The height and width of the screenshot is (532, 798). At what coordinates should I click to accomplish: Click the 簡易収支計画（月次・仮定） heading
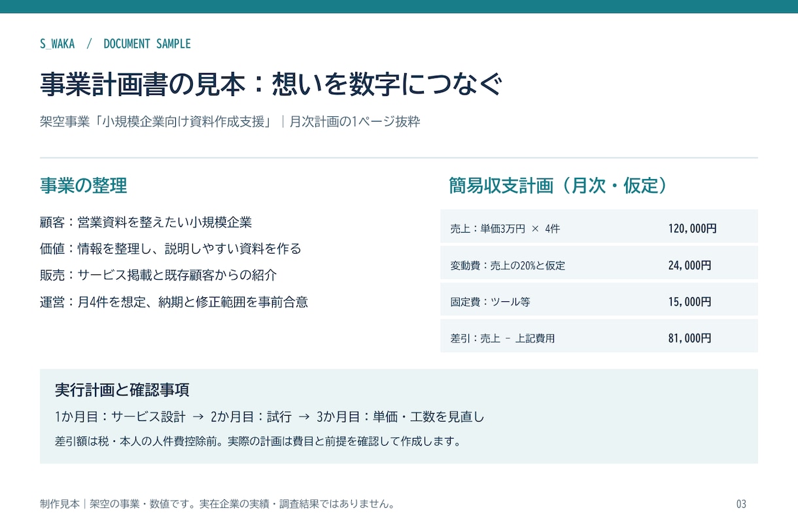(560, 186)
